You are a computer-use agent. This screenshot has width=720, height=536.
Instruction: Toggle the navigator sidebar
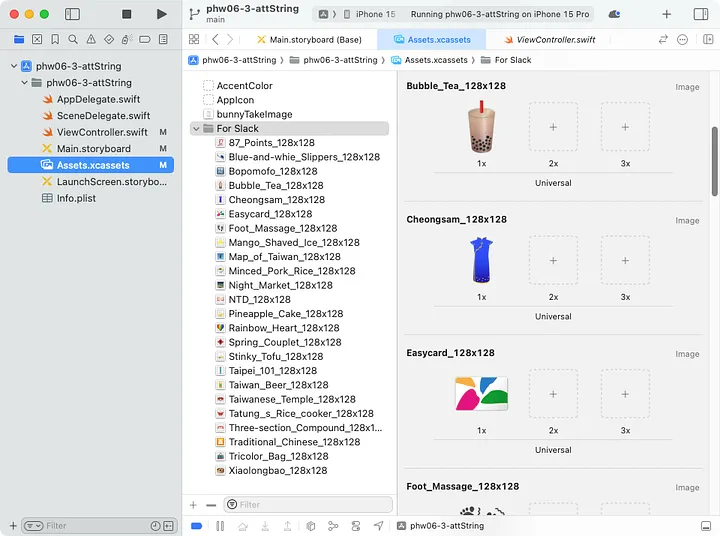pos(72,14)
